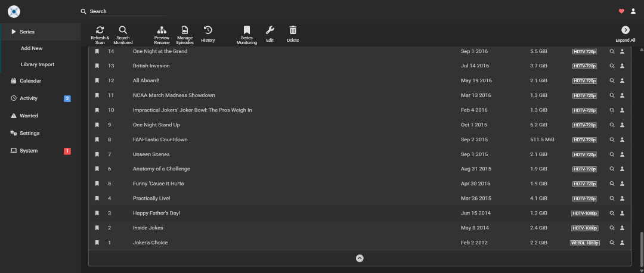This screenshot has height=273, width=644.
Task: Interactive search for NCAA March Madness Showdown
Action: click(622, 95)
